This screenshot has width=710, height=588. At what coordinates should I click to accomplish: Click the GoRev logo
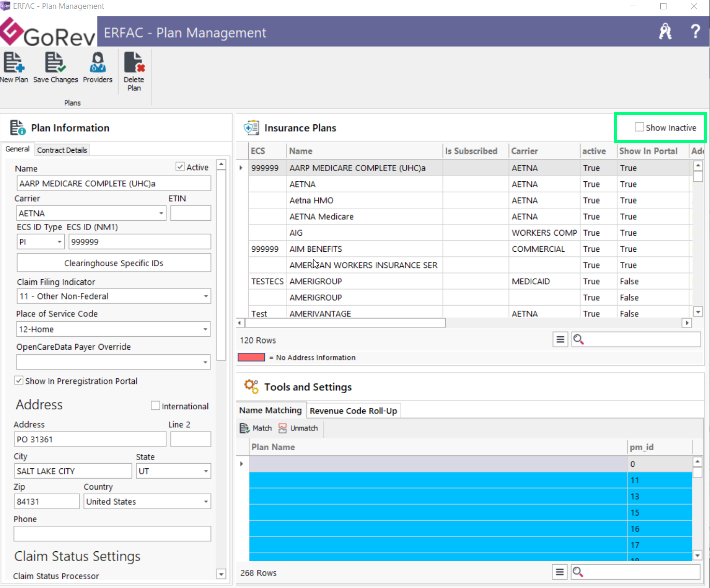pos(48,32)
